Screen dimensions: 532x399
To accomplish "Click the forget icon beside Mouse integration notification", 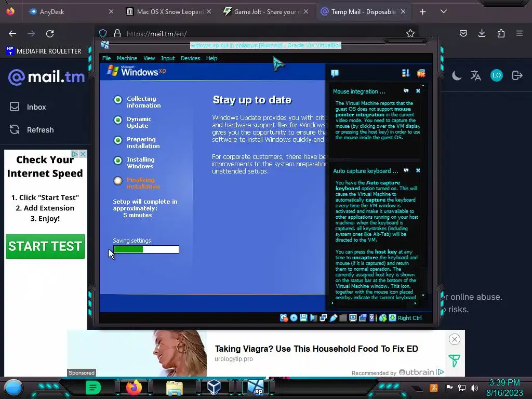I will (406, 91).
